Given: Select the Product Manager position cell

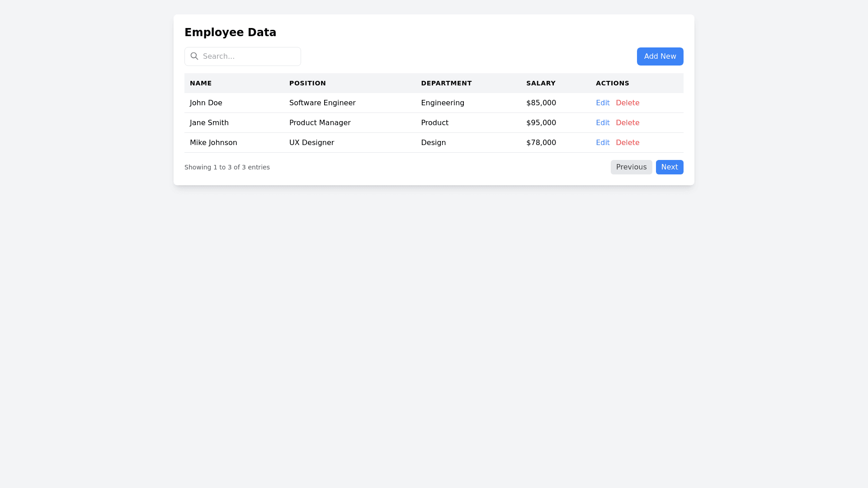Looking at the screenshot, I should 320,123.
